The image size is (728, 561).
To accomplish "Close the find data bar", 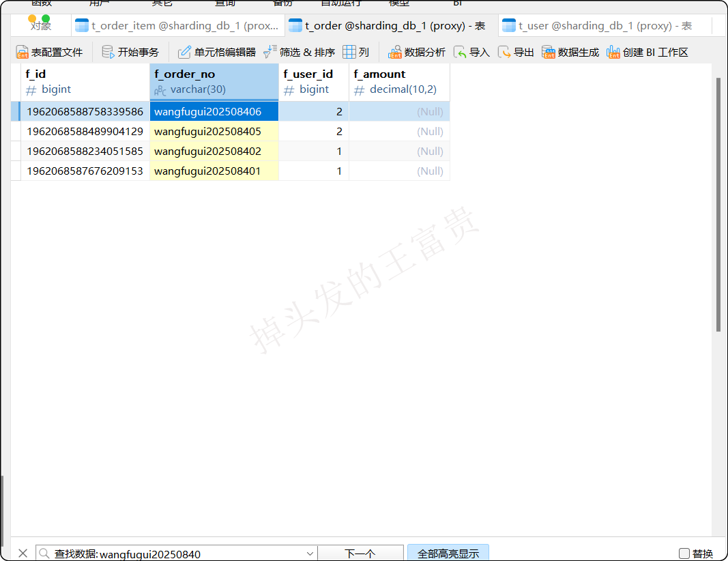I will [23, 553].
